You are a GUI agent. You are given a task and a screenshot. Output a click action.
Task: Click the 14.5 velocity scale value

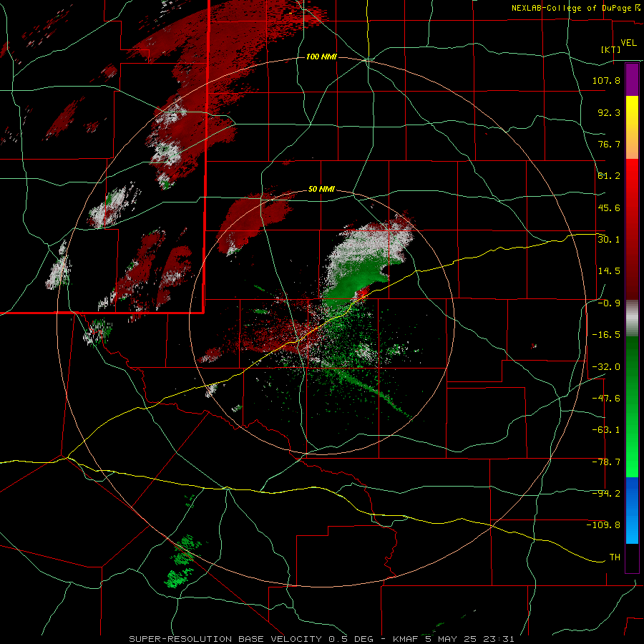click(x=609, y=271)
